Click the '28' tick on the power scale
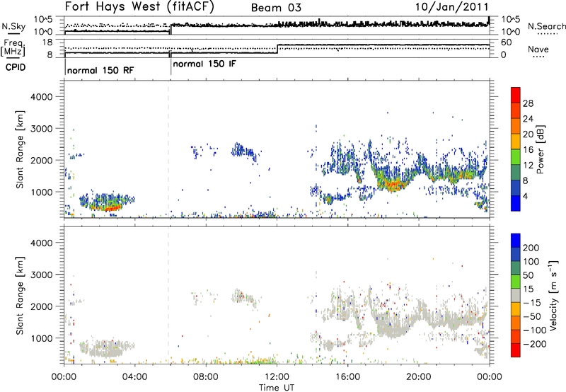The width and height of the screenshot is (566, 392). (528, 103)
